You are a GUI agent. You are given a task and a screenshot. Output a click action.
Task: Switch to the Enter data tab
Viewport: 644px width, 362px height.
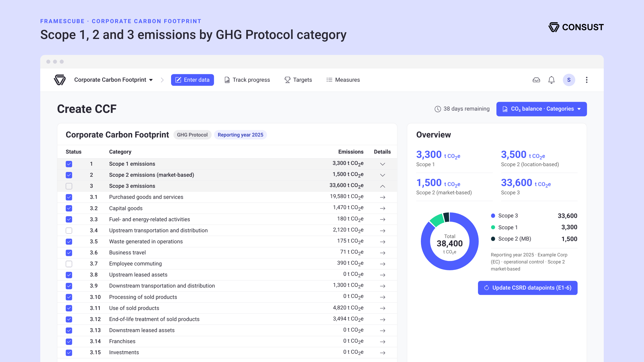click(x=192, y=80)
